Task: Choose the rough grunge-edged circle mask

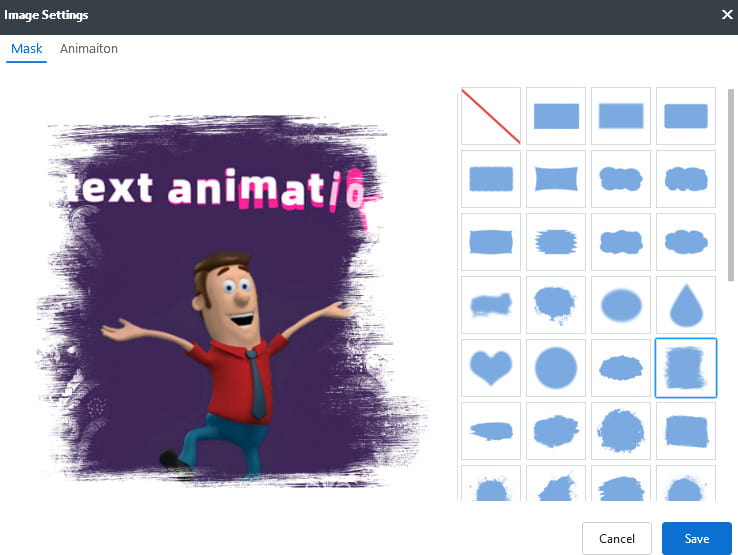Action: [621, 431]
